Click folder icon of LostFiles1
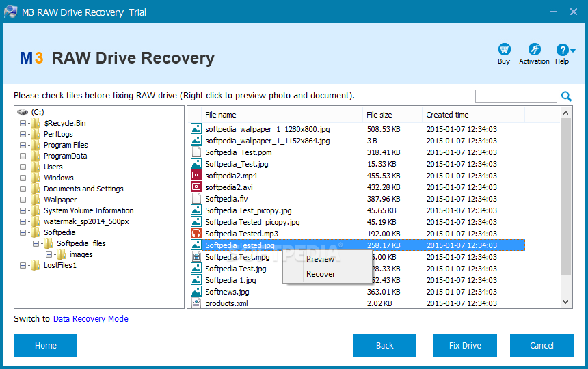The image size is (588, 369). coord(36,265)
